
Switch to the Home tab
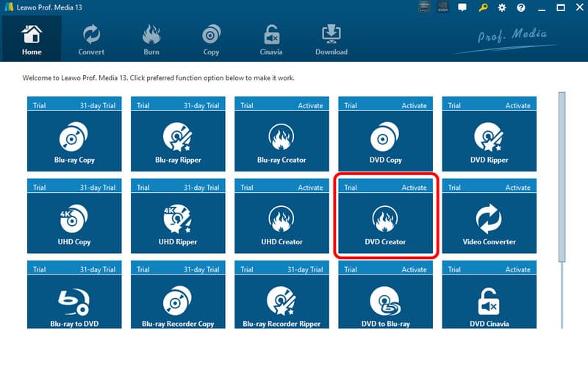coord(32,40)
